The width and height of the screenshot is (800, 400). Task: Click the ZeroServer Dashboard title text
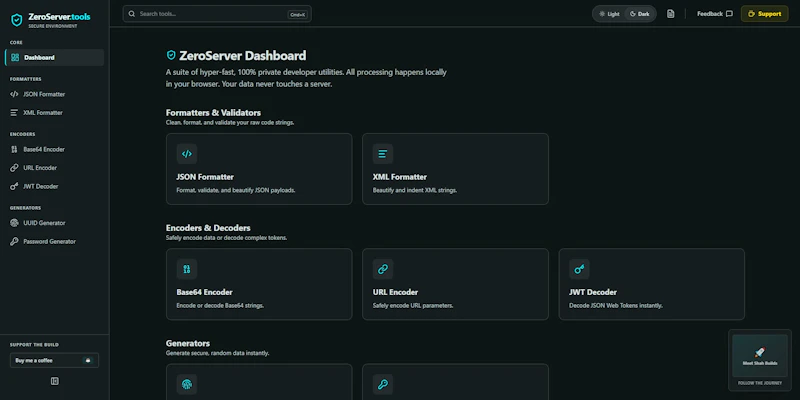coord(243,56)
